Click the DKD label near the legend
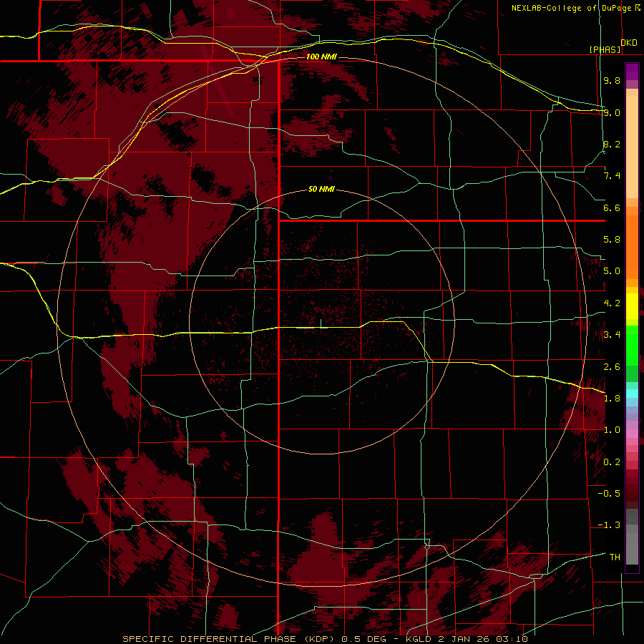644x644 pixels. 629,43
